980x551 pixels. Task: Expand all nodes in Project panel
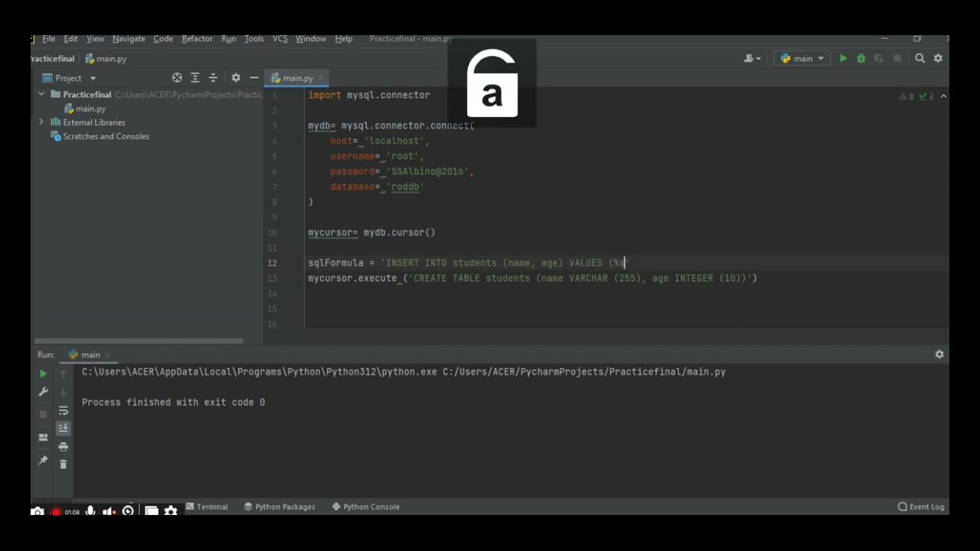click(194, 77)
